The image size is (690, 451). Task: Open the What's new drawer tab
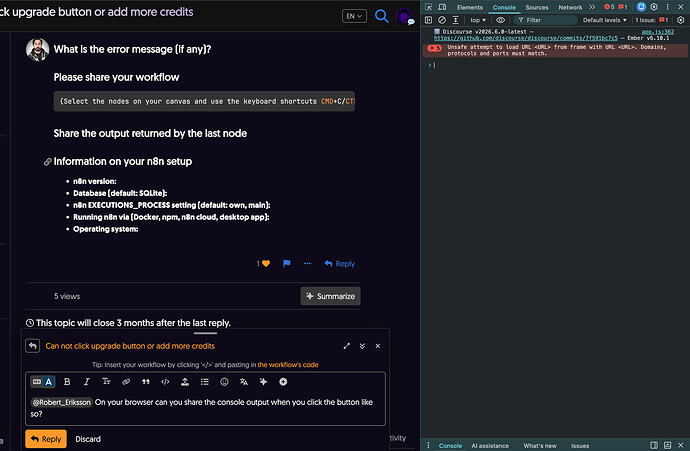point(540,446)
